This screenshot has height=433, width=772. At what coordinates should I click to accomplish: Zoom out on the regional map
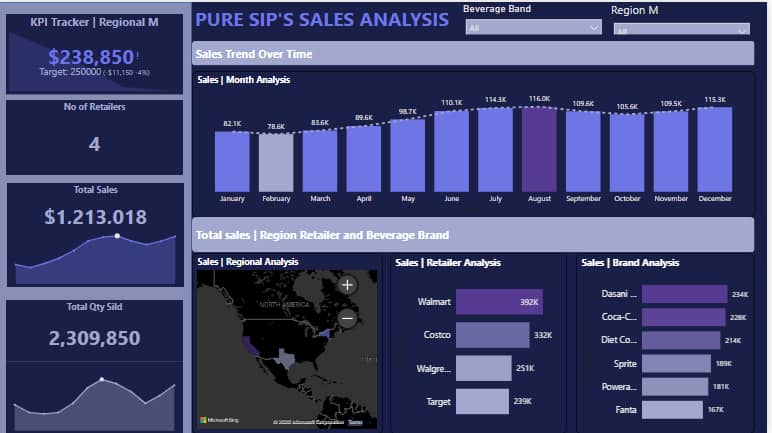347,319
